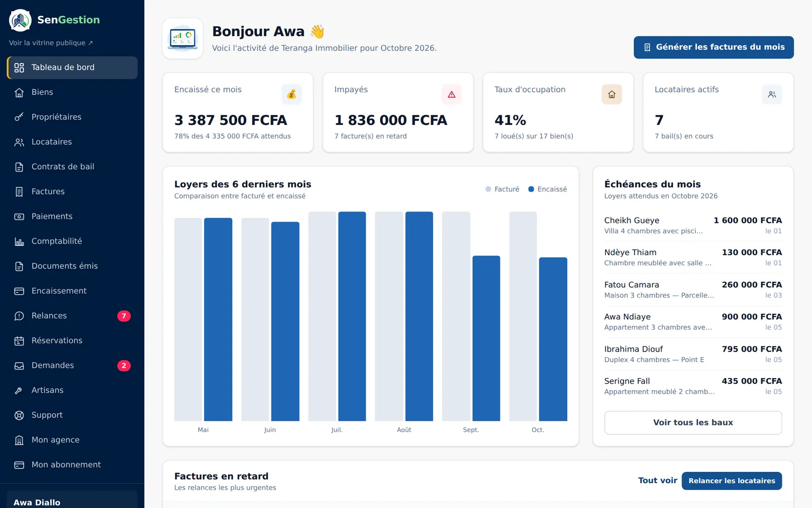Click the Encaissement card icon
The width and height of the screenshot is (812, 508).
[19, 291]
